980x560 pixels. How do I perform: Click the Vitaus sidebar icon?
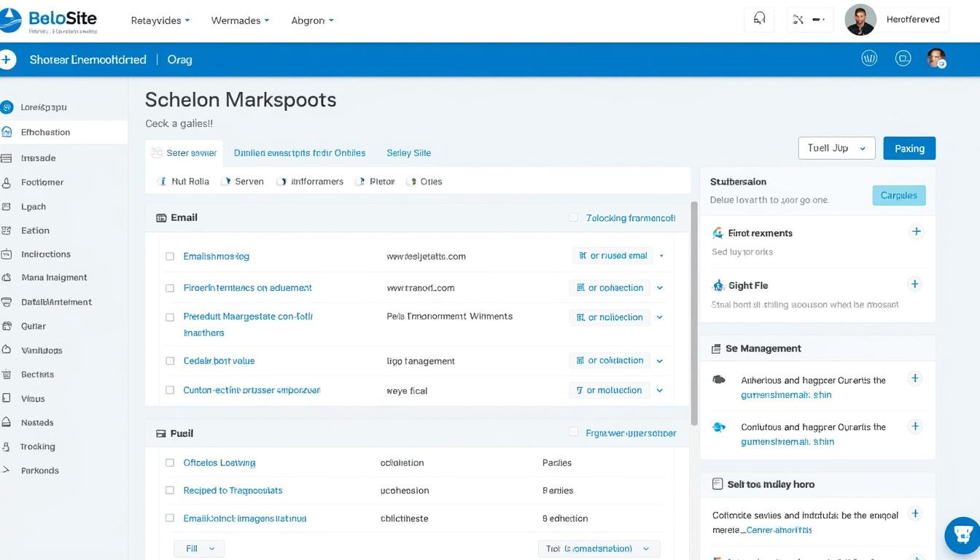[7, 398]
